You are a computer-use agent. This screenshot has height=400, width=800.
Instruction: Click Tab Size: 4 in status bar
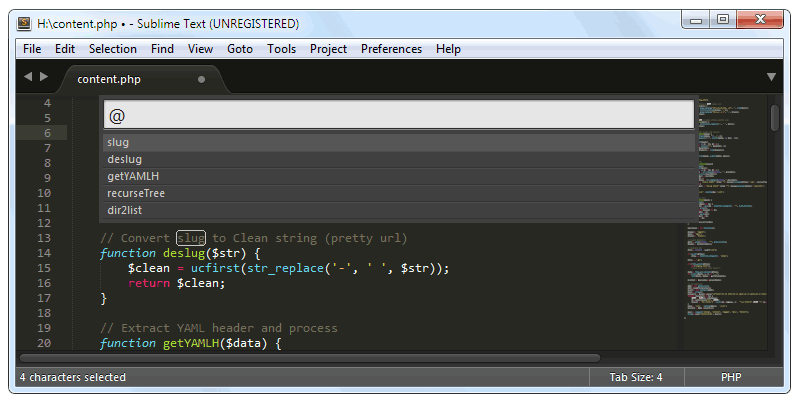(636, 378)
